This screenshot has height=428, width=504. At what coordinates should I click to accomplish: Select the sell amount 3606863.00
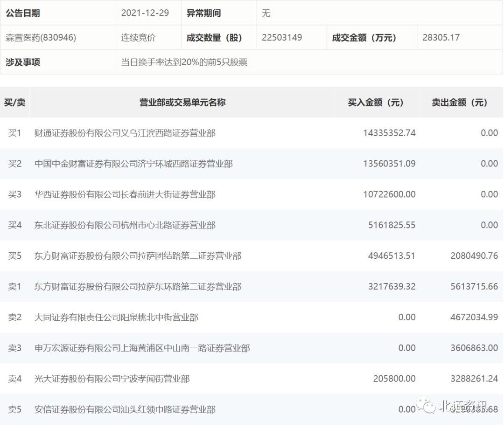tap(474, 348)
